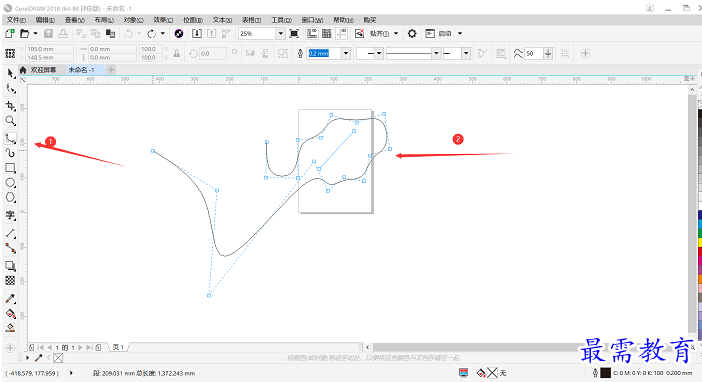This screenshot has width=702, height=382.
Task: Expand the redo history dropdown arrow
Action: pos(163,34)
